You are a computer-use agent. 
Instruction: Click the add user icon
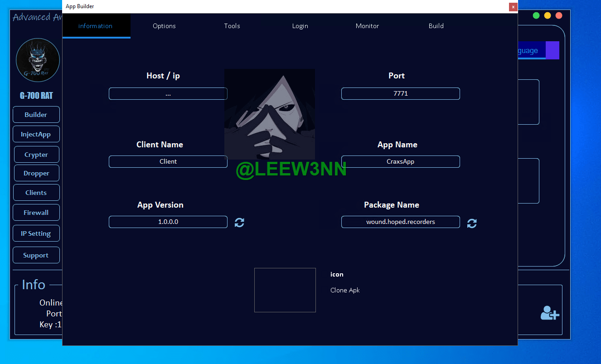click(549, 313)
